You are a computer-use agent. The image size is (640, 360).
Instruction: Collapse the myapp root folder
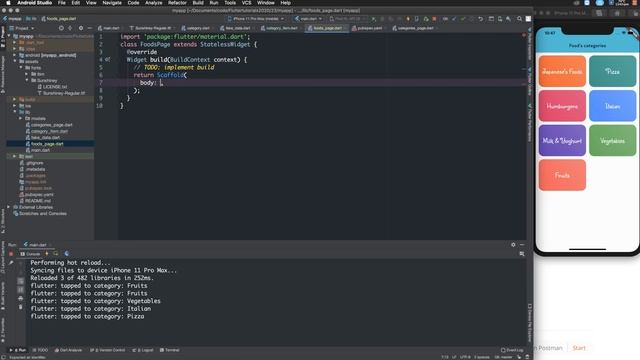pos(9,36)
